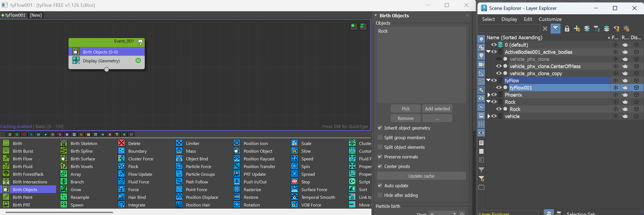
Task: Pick the Position Raycast operator
Action: click(259, 159)
